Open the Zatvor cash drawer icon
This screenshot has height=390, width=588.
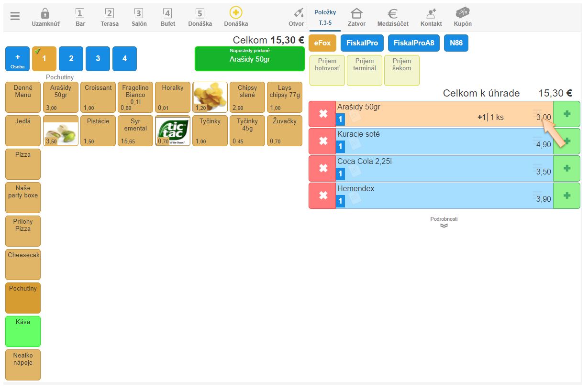pos(356,13)
